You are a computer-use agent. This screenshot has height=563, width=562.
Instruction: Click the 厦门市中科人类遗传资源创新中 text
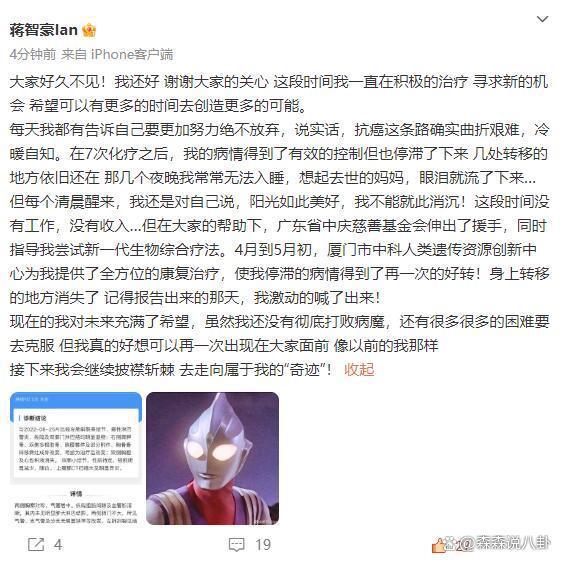(432, 250)
